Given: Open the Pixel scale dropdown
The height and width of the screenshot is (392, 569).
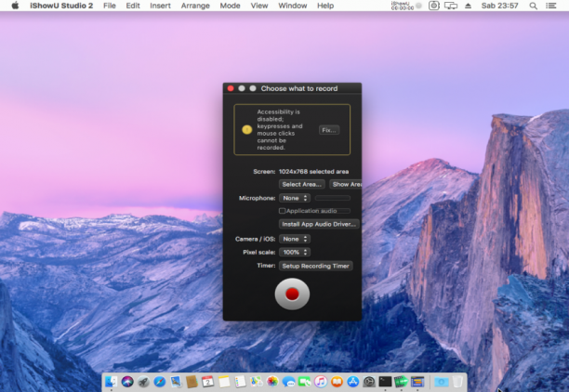Looking at the screenshot, I should pyautogui.click(x=295, y=252).
